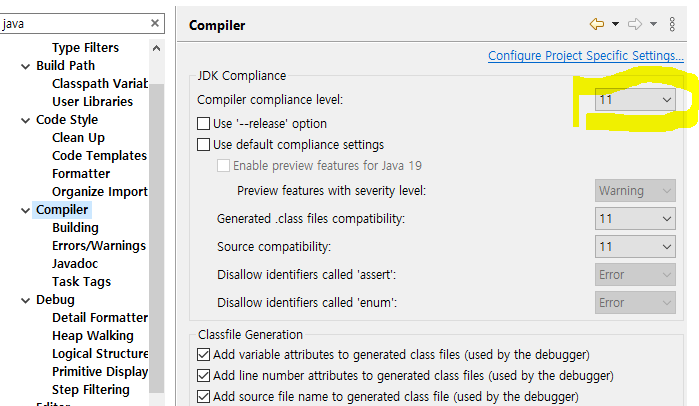Uncheck Add variable attributes to generated class files

[x=204, y=354]
